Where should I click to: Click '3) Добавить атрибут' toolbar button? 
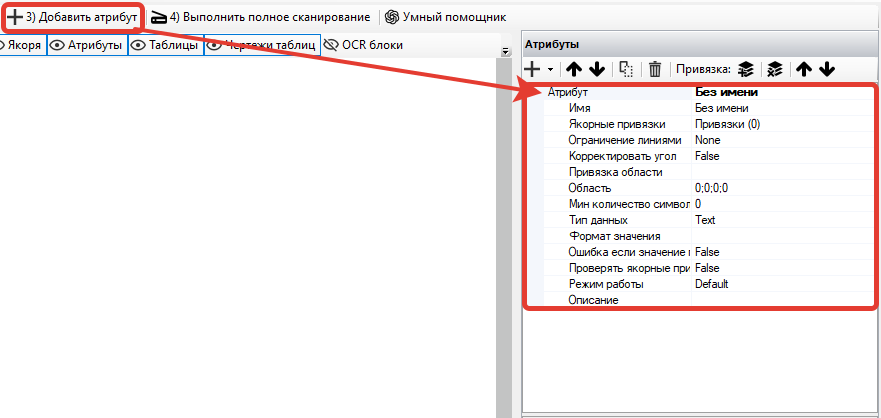73,17
